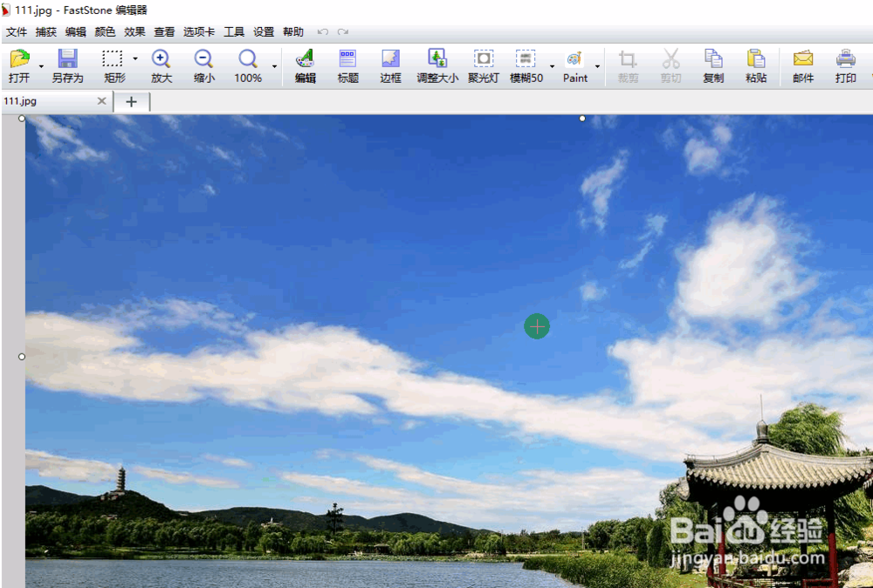This screenshot has height=588, width=873.
Task: Open the 帮助 menu
Action: coord(292,31)
